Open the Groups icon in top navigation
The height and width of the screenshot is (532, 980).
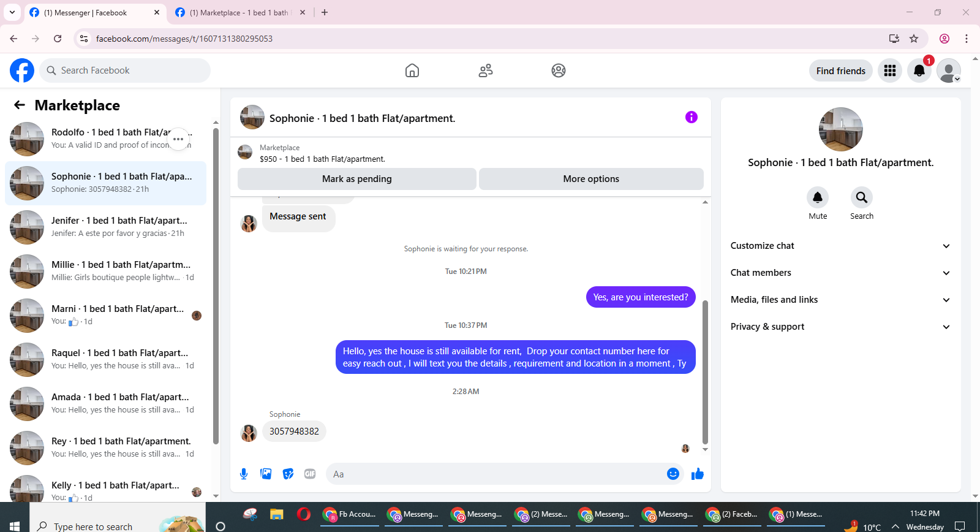pos(559,70)
